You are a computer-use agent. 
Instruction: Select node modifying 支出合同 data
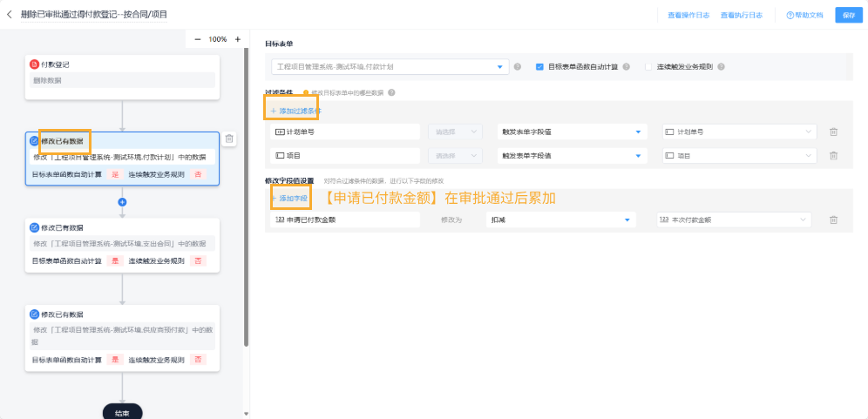[x=122, y=245]
